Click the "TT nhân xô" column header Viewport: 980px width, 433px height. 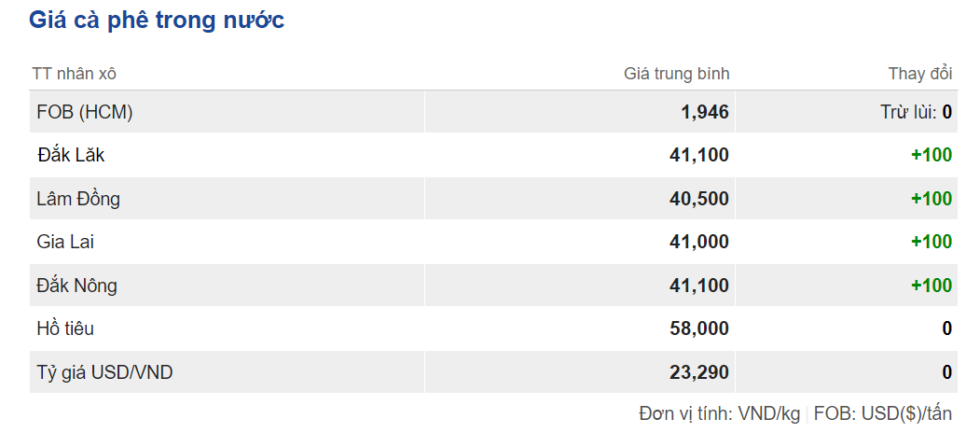tap(75, 74)
